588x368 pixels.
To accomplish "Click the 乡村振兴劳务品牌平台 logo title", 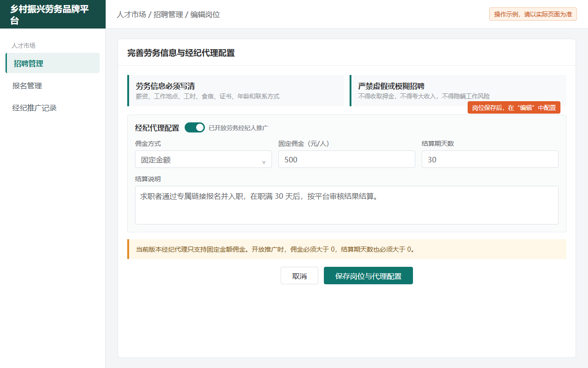I will [50, 14].
